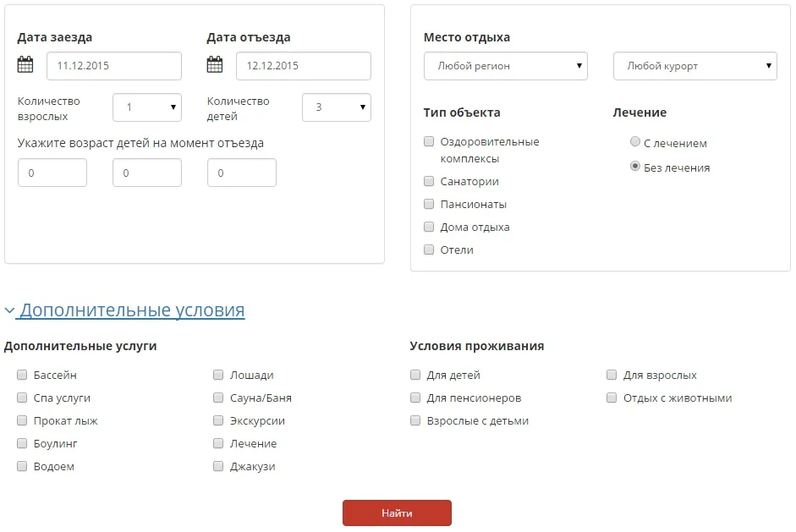Open Количество взрослых dropdown
796x532 pixels.
pos(147,107)
